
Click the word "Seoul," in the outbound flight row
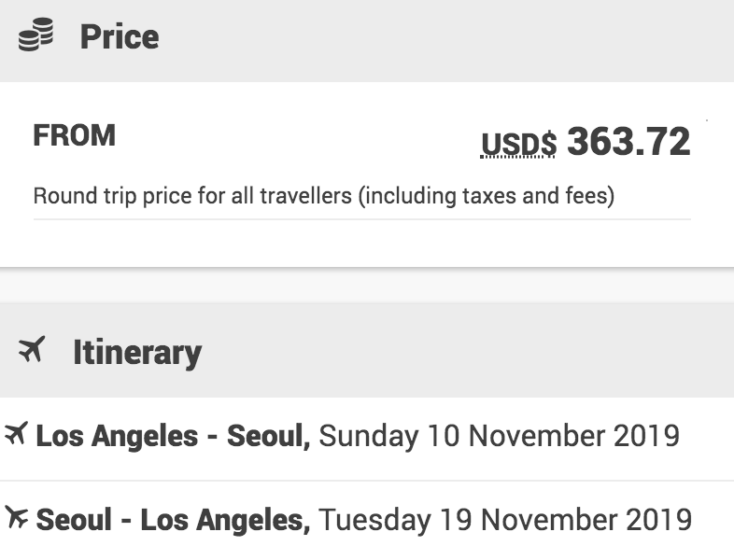click(269, 436)
